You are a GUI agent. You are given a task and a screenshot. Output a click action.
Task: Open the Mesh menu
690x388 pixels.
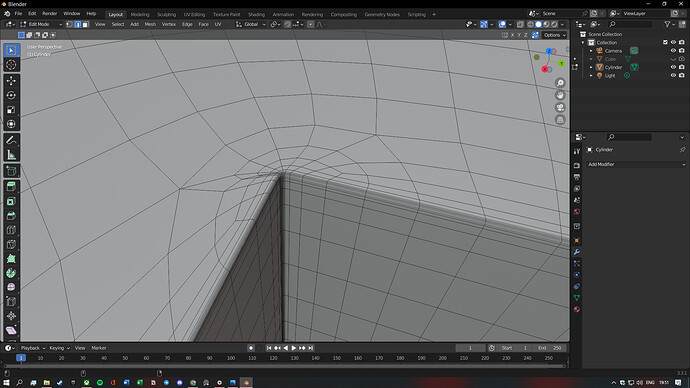[150, 25]
